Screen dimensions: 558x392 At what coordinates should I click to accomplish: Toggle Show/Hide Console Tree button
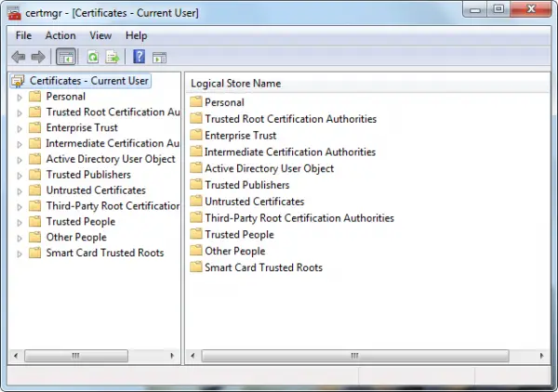point(66,57)
